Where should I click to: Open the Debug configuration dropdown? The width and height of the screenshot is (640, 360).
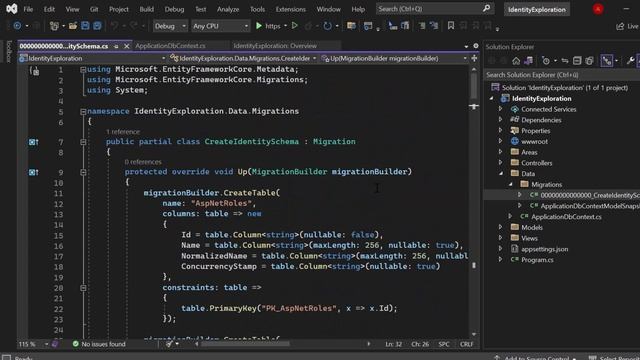point(170,26)
